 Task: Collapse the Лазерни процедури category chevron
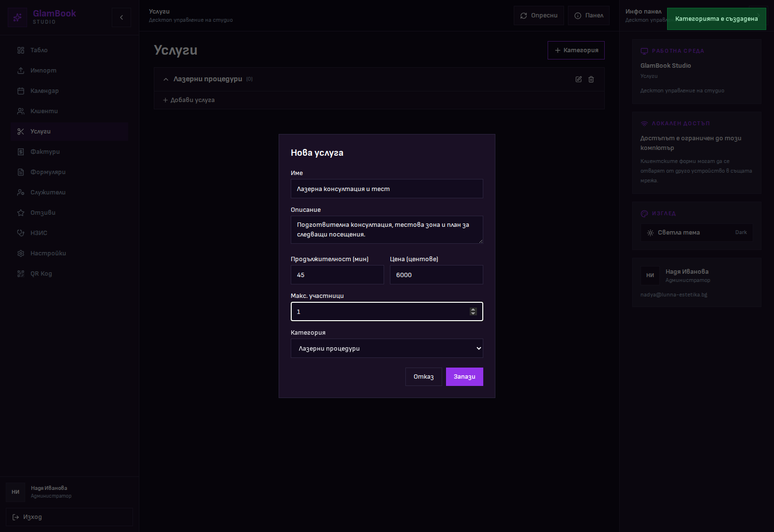(x=166, y=79)
